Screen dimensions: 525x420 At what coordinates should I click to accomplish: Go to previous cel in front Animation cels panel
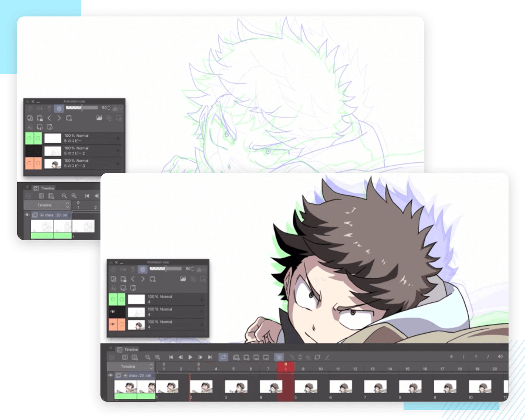click(x=133, y=279)
